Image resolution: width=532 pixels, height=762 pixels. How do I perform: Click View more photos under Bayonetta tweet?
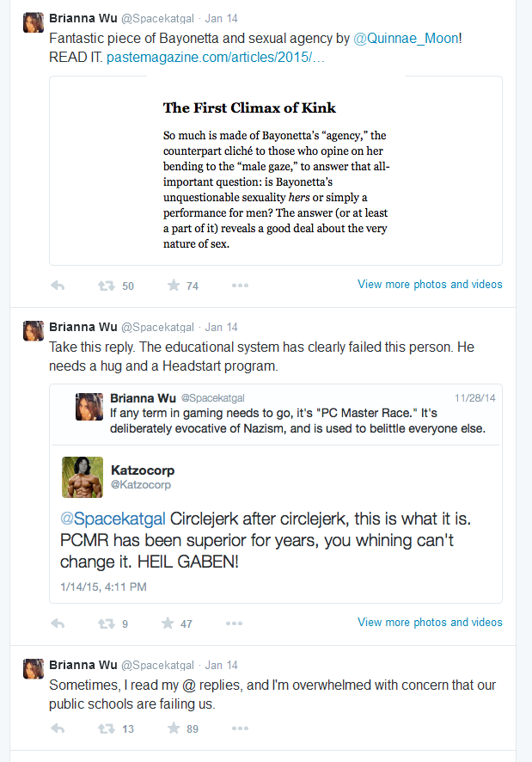[x=430, y=285]
